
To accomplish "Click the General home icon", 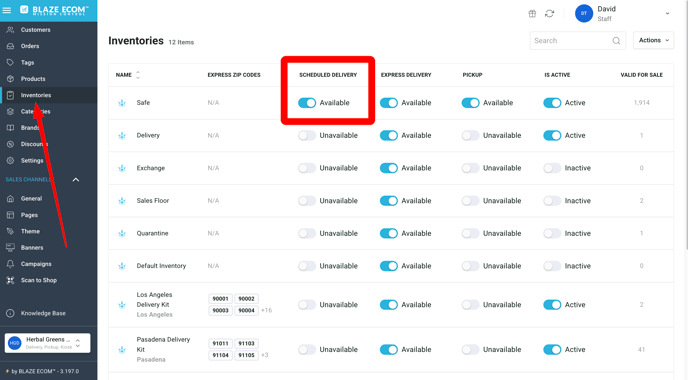I will (11, 199).
